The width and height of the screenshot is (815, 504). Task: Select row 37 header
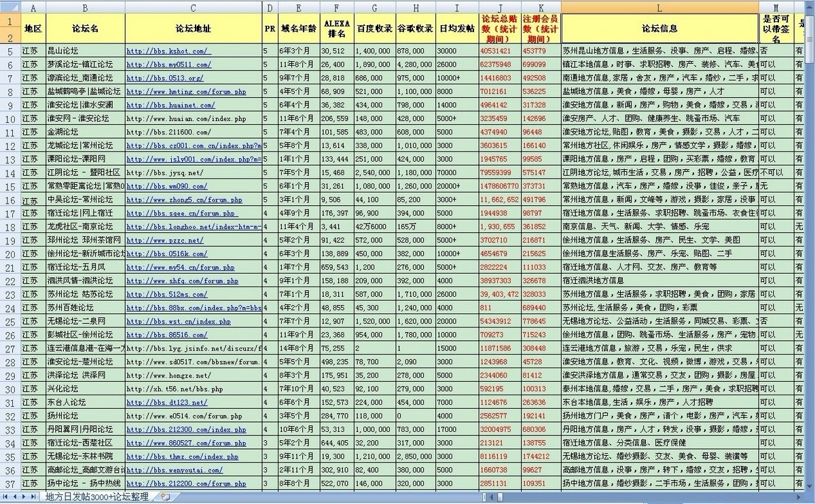click(x=10, y=483)
